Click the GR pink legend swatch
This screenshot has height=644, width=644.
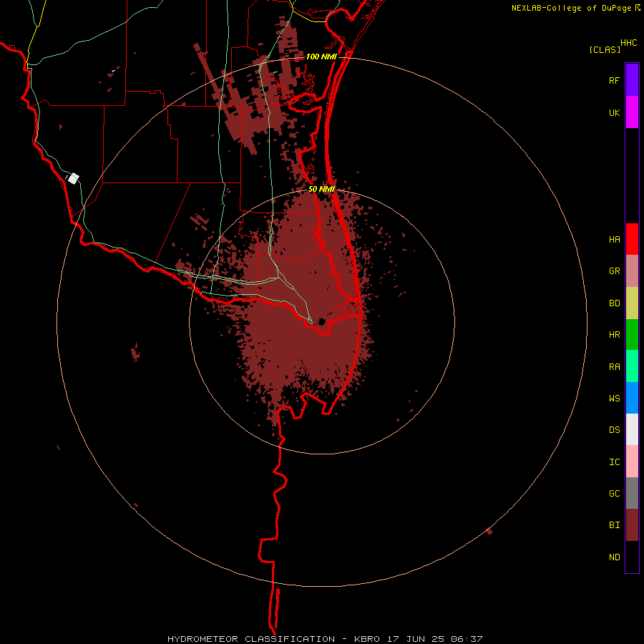(x=632, y=271)
